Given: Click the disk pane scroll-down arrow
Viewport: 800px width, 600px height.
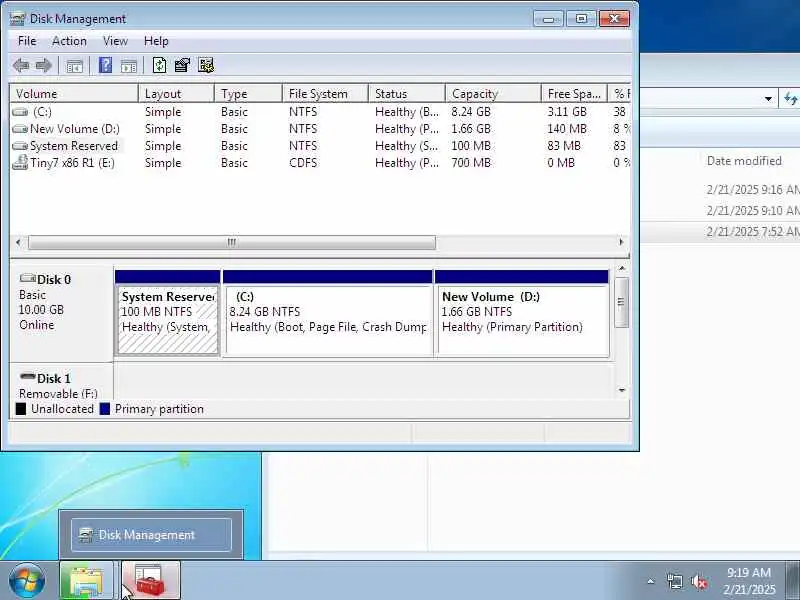Looking at the screenshot, I should pyautogui.click(x=622, y=390).
